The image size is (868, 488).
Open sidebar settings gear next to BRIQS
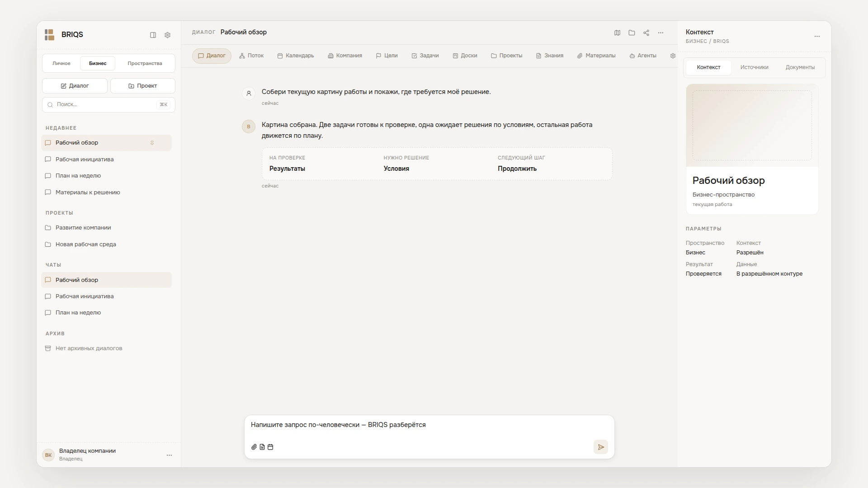tap(167, 35)
